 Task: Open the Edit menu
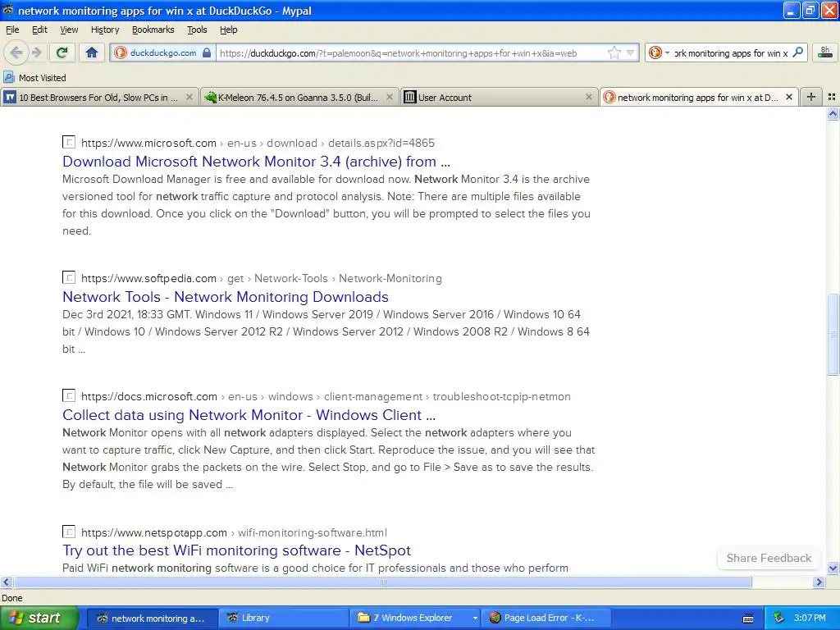point(39,30)
